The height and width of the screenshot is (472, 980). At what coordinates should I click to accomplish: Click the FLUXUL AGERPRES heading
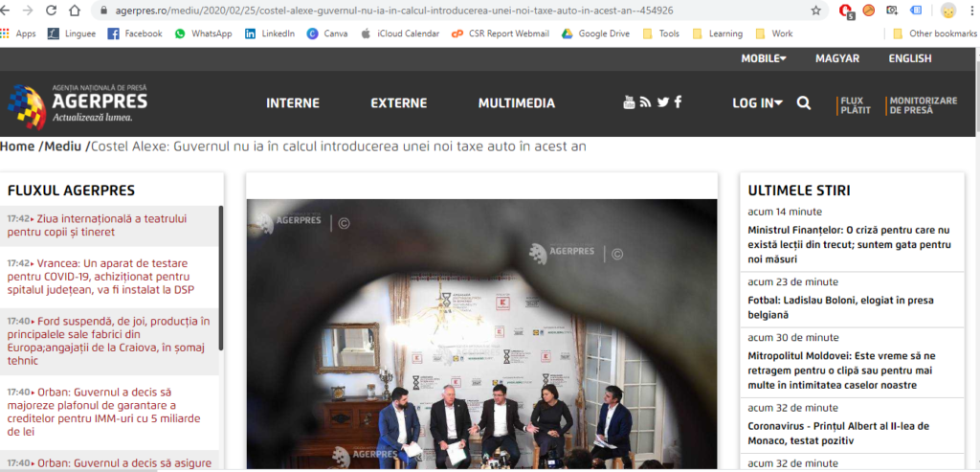(71, 191)
